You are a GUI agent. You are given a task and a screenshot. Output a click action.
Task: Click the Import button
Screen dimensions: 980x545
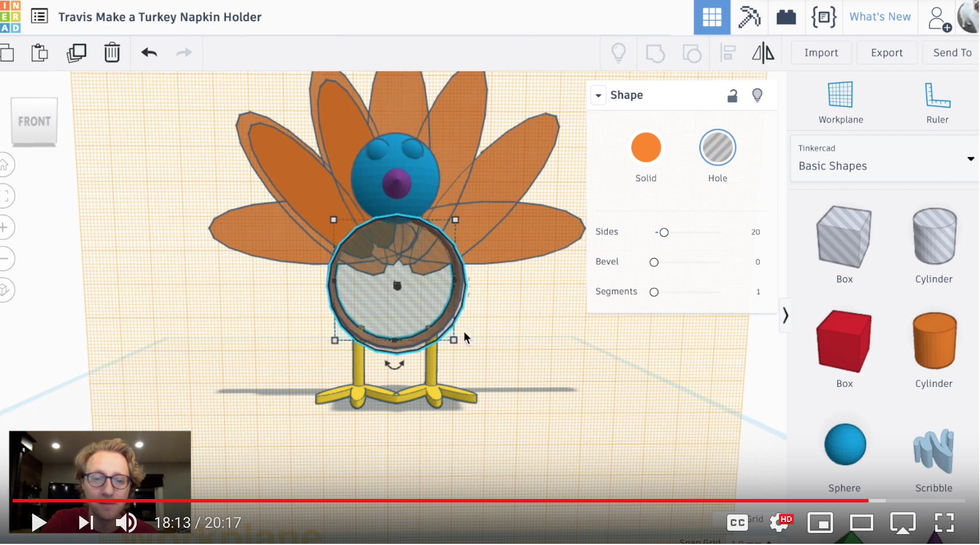click(821, 53)
